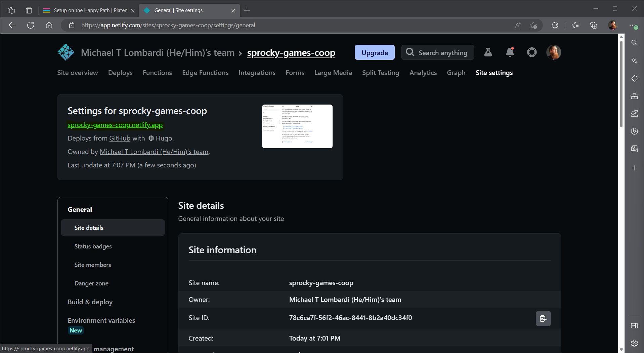Viewport: 644px width, 353px height.
Task: Open the Edge Functions tab
Action: (205, 73)
